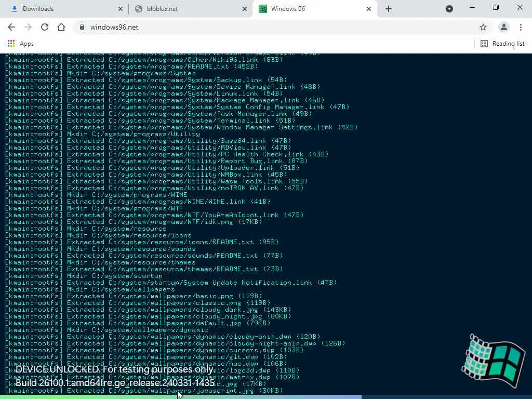Screen dimensions: 532x399
Task: Reload the windows96.net page
Action: click(x=45, y=27)
